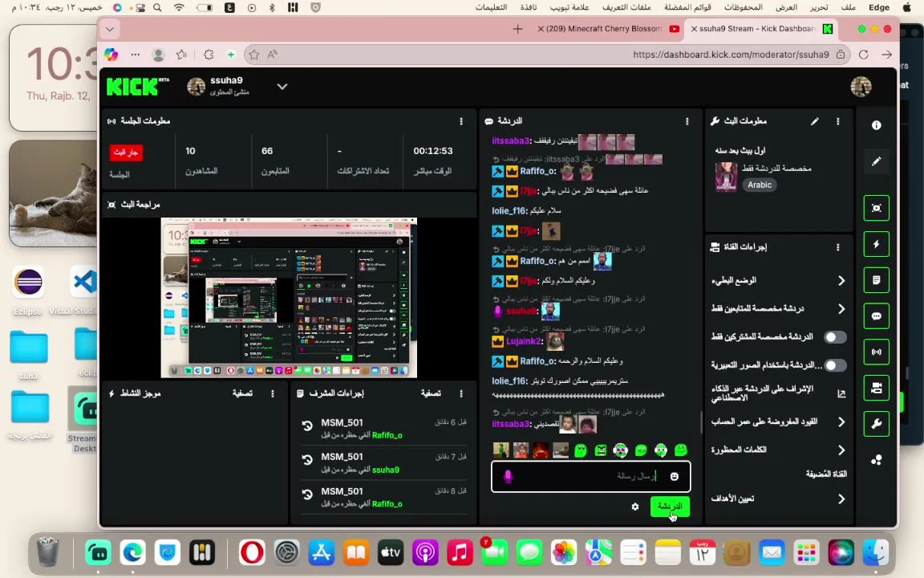Open stream info panel three-dot menu
The width and height of the screenshot is (924, 578).
(837, 121)
